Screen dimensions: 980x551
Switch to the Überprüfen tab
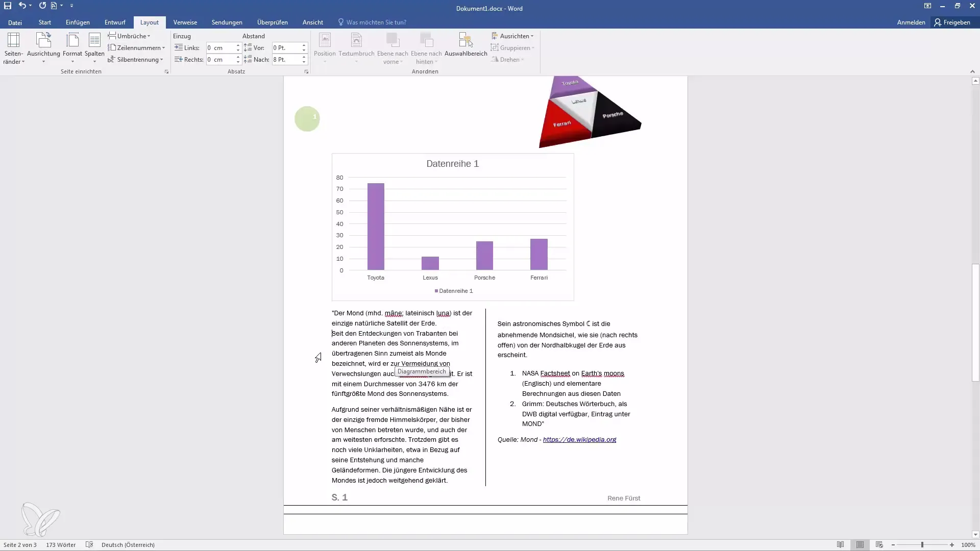(x=273, y=22)
